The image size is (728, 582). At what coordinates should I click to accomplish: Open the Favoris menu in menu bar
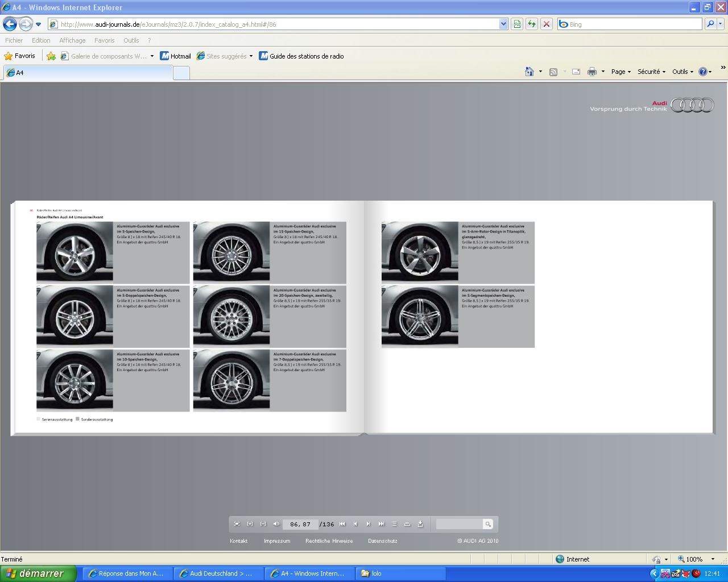tap(104, 40)
